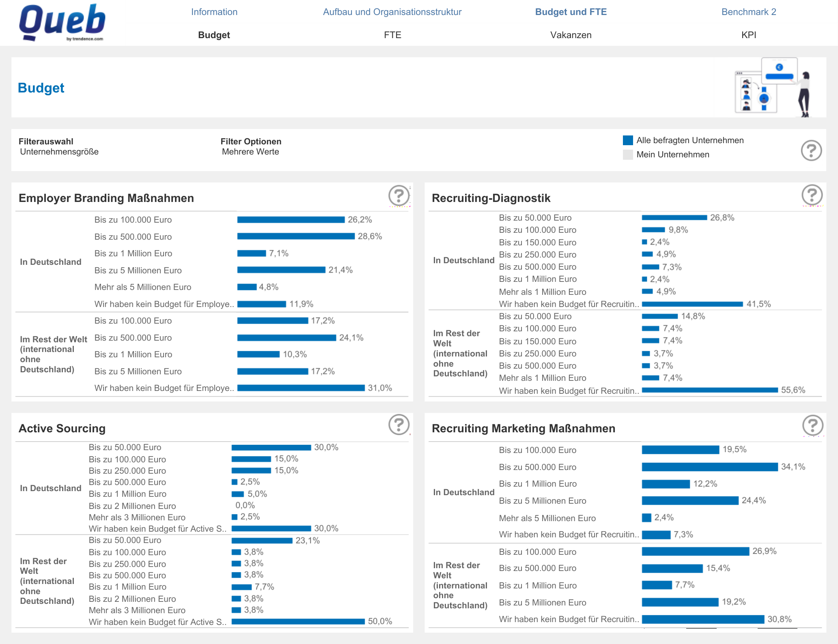Click the blue legend color swatch
Image resolution: width=838 pixels, height=644 pixels.
tap(627, 140)
